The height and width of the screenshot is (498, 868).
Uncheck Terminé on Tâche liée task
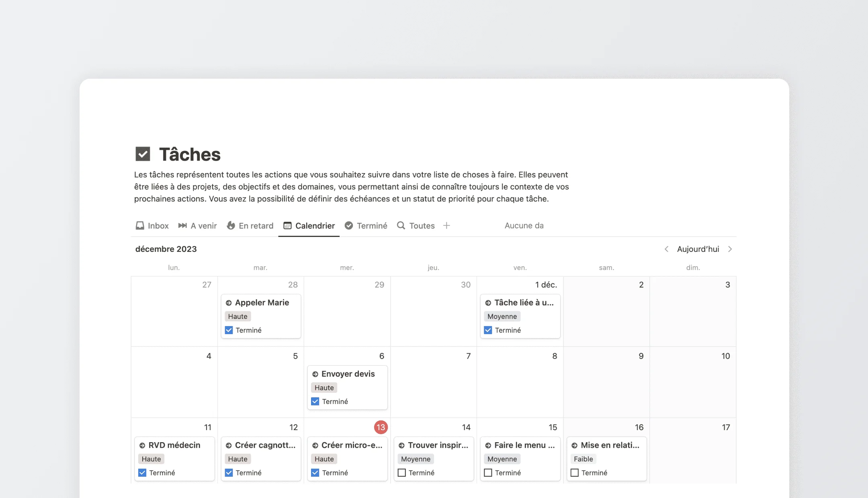pyautogui.click(x=488, y=330)
